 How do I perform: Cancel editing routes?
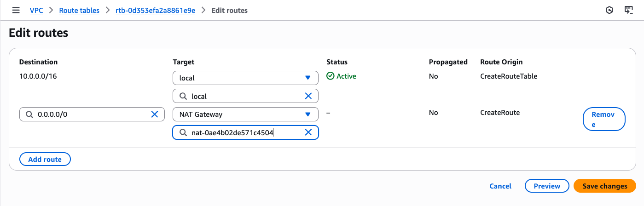point(500,186)
